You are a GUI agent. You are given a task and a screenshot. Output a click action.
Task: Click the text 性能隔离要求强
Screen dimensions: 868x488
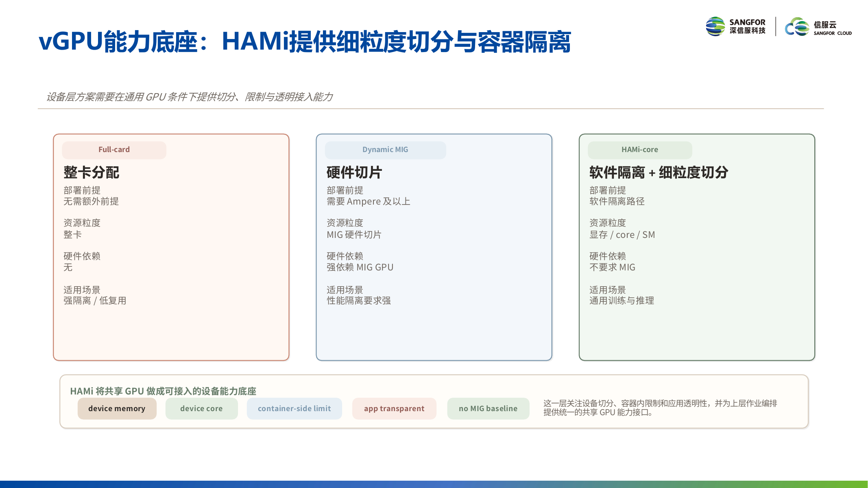pyautogui.click(x=359, y=301)
